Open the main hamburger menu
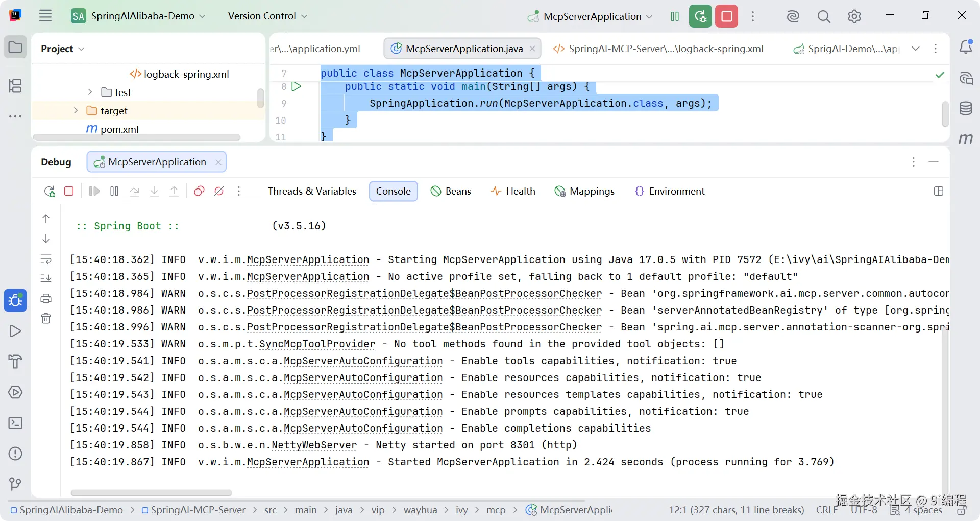The width and height of the screenshot is (980, 521). (x=45, y=16)
